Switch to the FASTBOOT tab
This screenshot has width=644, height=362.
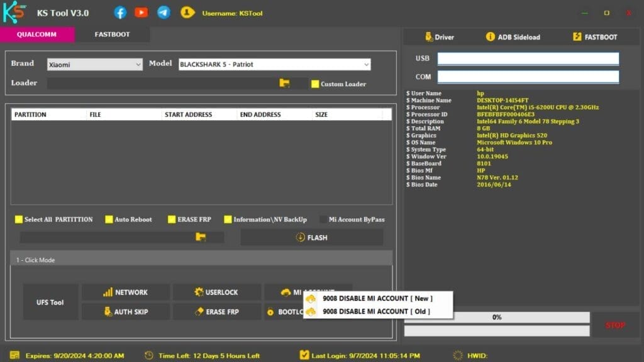click(x=113, y=35)
